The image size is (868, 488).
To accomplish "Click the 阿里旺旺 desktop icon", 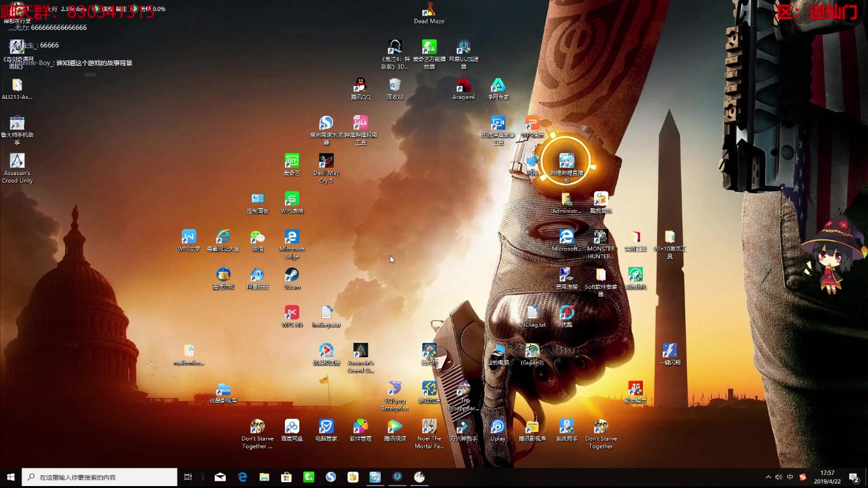I will [x=258, y=279].
